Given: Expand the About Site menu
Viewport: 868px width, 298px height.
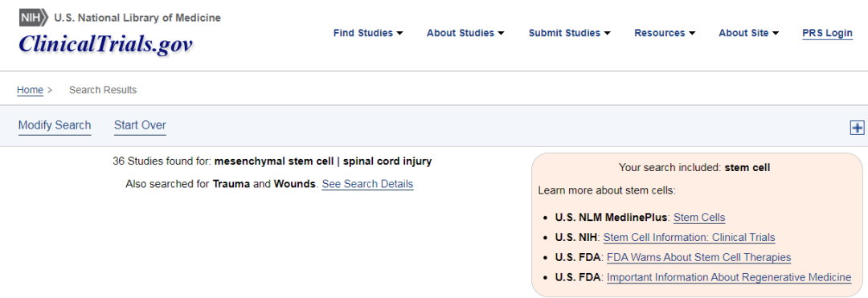Looking at the screenshot, I should (x=749, y=33).
